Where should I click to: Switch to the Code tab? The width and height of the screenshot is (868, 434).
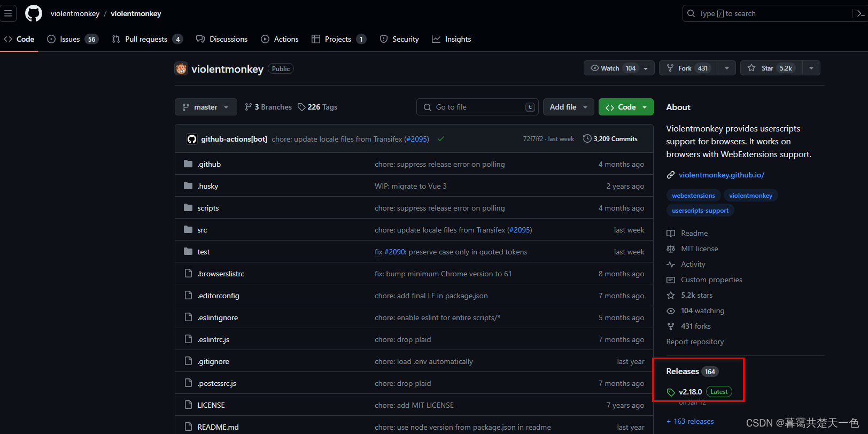[x=19, y=39]
